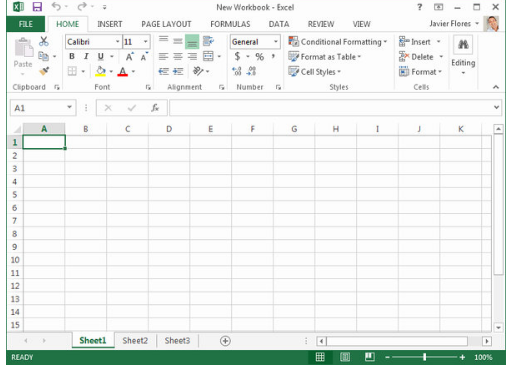
Task: Open the font size 11 dropdown
Action: (x=146, y=42)
